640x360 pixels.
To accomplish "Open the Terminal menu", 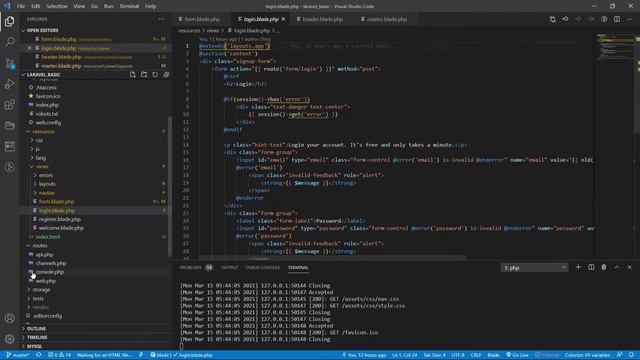I will pyautogui.click(x=129, y=6).
